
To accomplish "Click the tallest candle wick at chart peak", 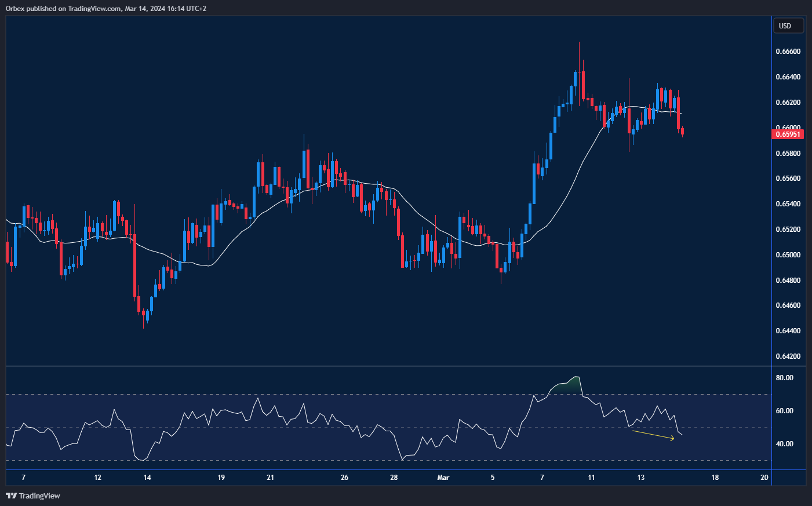I will 579,52.
